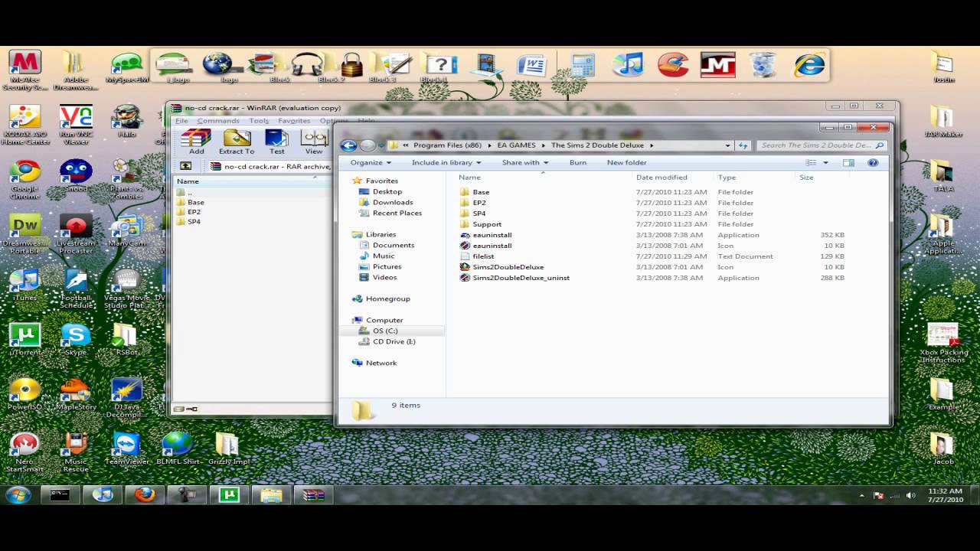Click the Burn button in Explorer toolbar
The height and width of the screenshot is (551, 980).
click(578, 162)
